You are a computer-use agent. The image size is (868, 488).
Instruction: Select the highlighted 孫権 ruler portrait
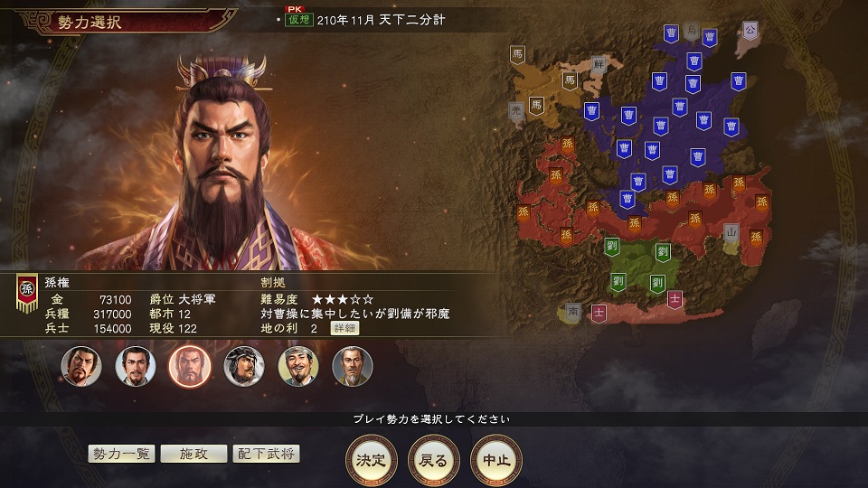coord(189,366)
